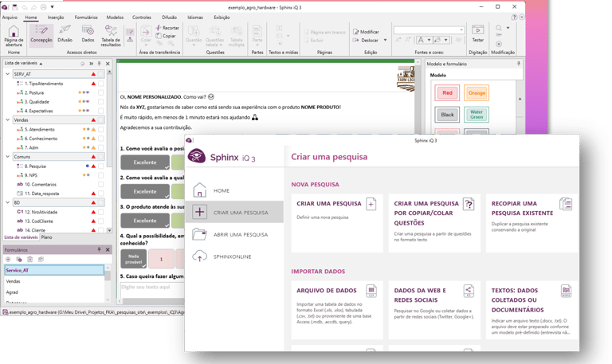This screenshot has height=364, width=612.
Task: Click the share icon on Dados da web card
Action: click(469, 291)
